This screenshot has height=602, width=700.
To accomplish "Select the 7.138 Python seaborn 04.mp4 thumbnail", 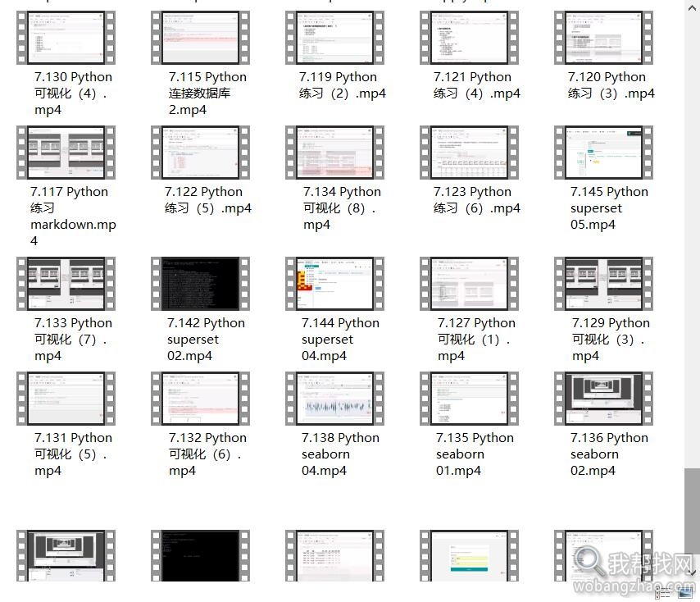I will coord(334,399).
